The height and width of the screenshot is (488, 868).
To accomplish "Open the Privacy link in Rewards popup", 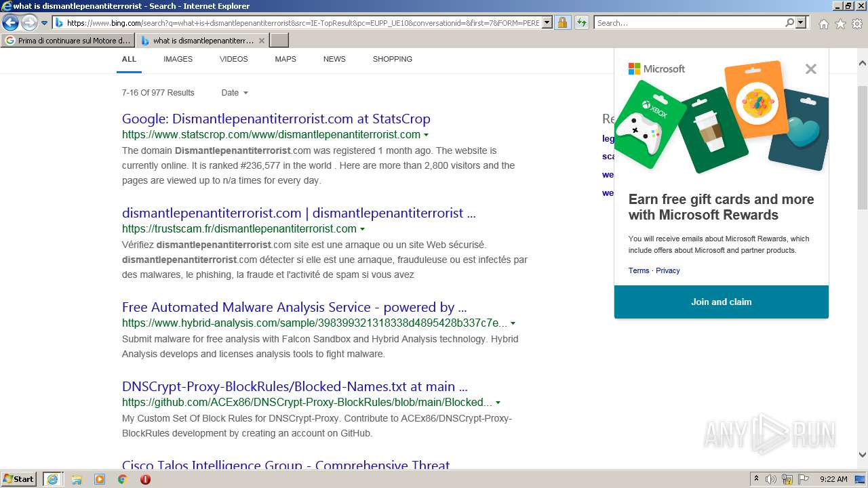I will 667,270.
